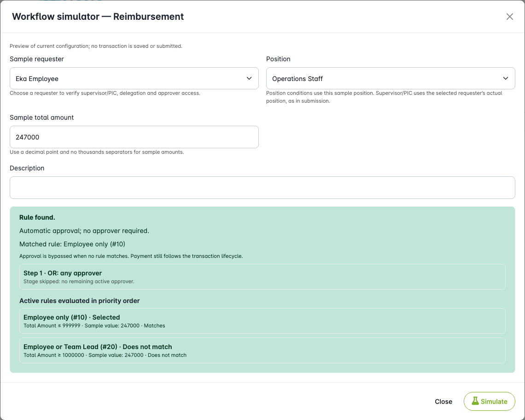
Task: Select 'Employee only (#10) · Selected' rule
Action: (262, 321)
